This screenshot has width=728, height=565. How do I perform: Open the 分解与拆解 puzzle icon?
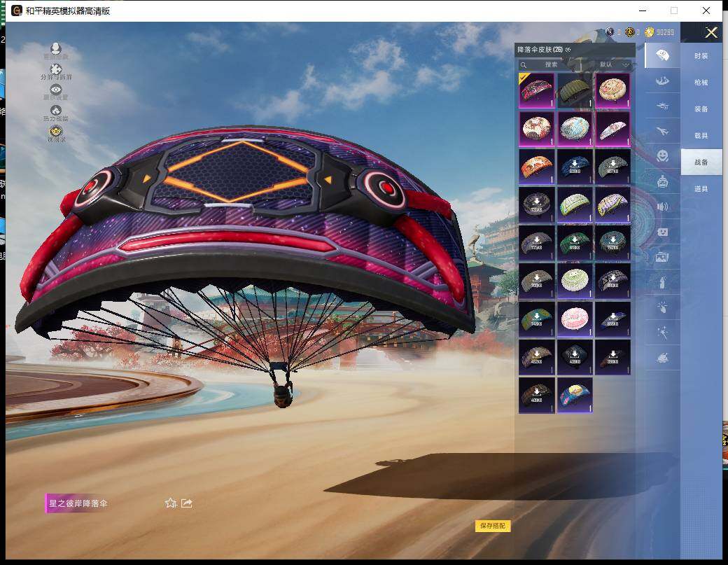(55, 70)
